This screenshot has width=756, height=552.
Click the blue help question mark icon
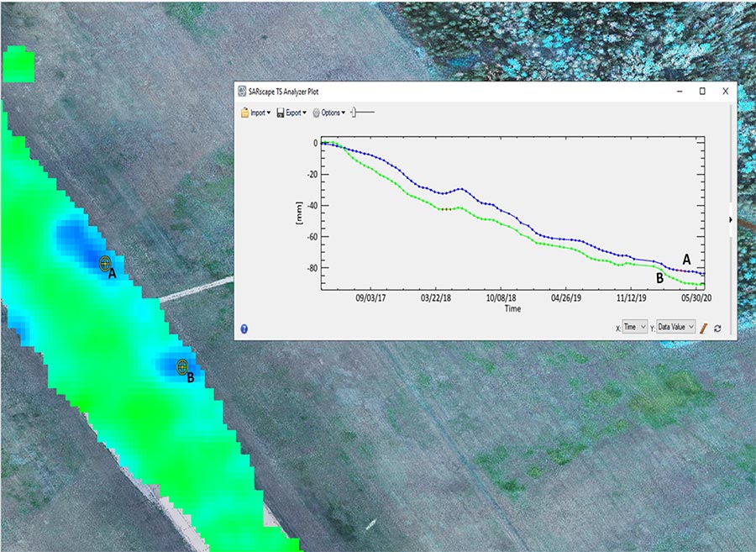pos(244,329)
